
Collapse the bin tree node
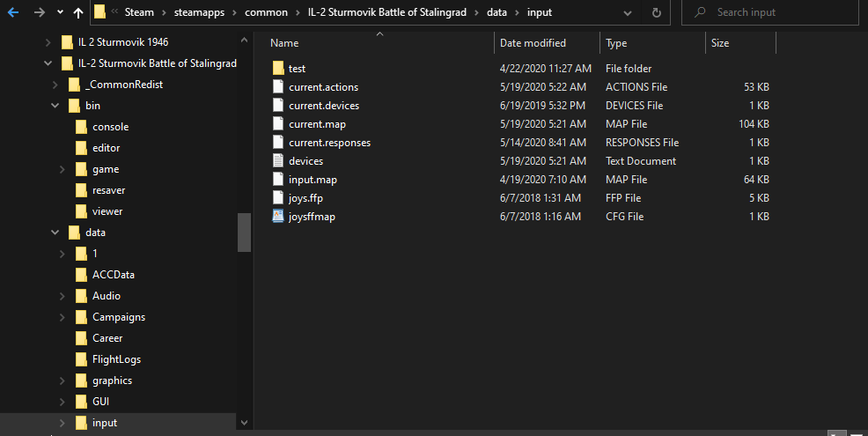click(x=55, y=106)
